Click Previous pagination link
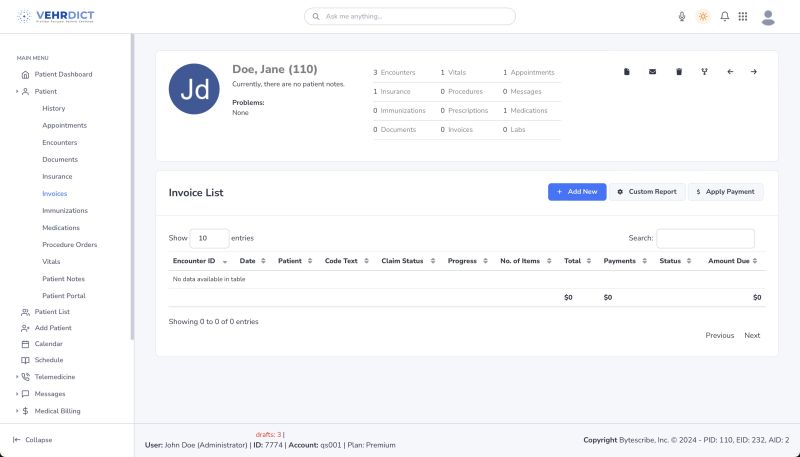The width and height of the screenshot is (800, 457). (719, 336)
